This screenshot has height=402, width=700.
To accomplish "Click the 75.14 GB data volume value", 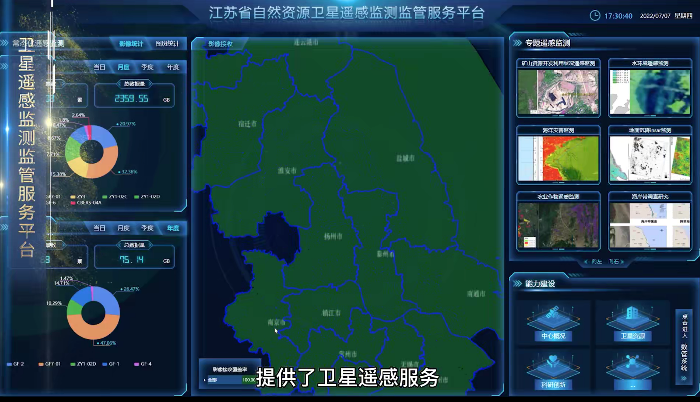I will click(x=131, y=260).
